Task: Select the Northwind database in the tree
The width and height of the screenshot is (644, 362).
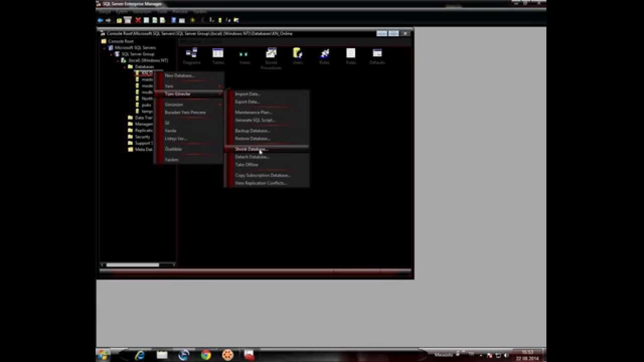Action: tap(147, 99)
